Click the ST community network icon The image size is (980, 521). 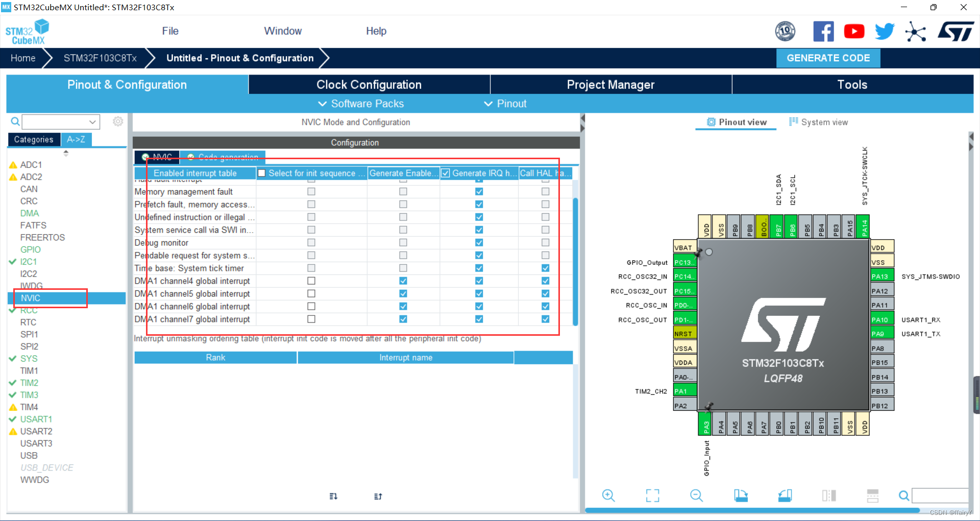tap(916, 32)
